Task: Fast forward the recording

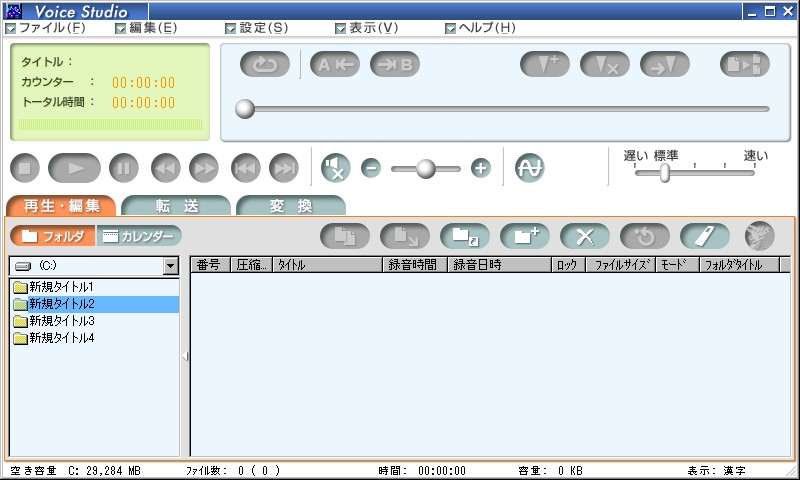Action: pos(204,168)
